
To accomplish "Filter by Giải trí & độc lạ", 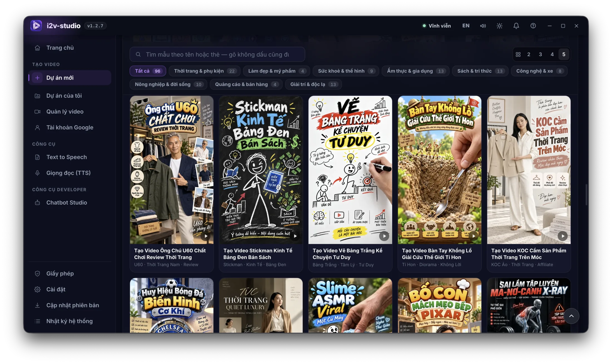I will [313, 84].
